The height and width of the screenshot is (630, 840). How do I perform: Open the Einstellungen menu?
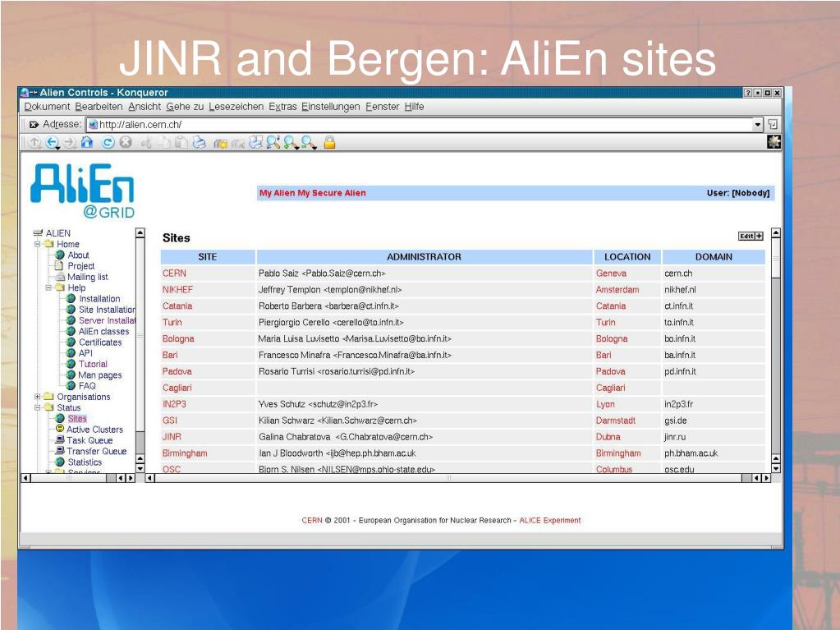point(331,107)
